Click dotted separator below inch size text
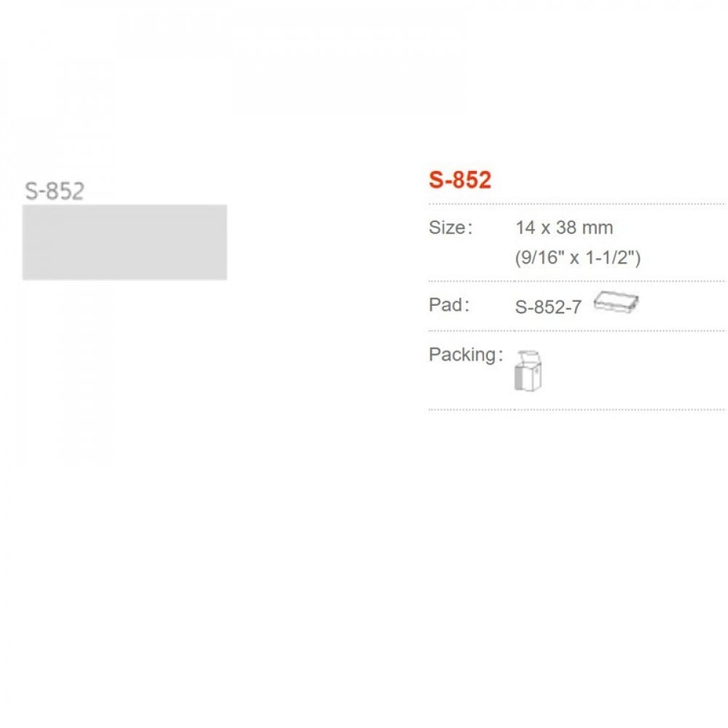The height and width of the screenshot is (728, 728). tap(577, 280)
